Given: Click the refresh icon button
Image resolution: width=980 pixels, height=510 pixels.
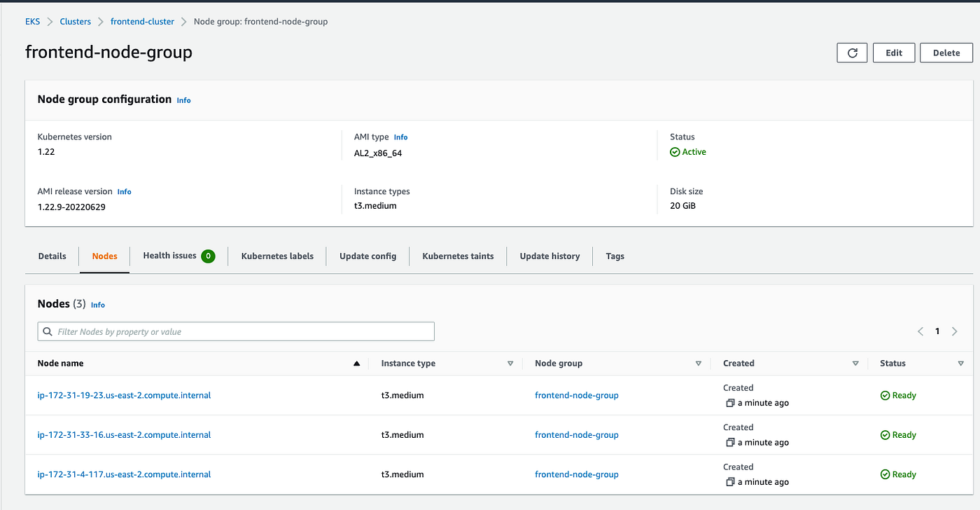Looking at the screenshot, I should 852,53.
